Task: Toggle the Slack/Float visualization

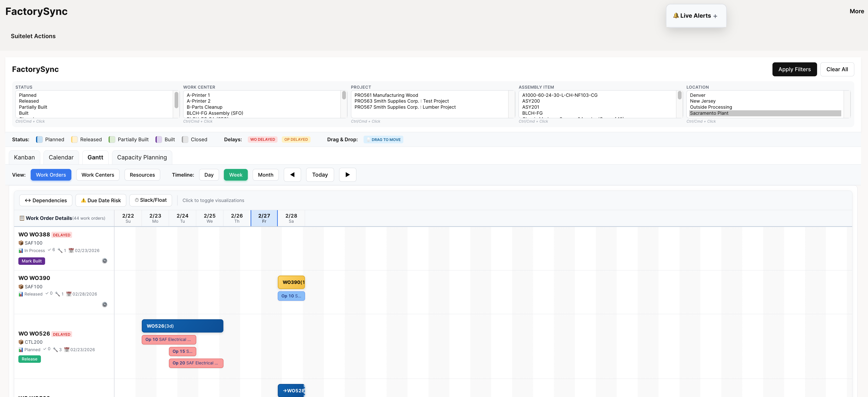Action: 151,200
